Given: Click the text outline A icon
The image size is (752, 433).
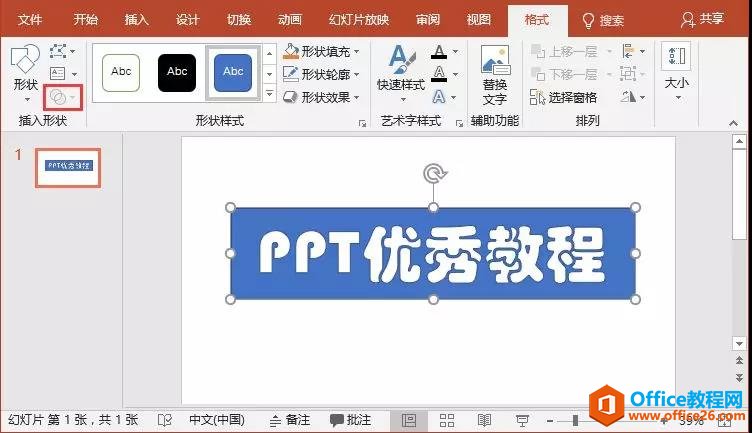Looking at the screenshot, I should tap(439, 74).
